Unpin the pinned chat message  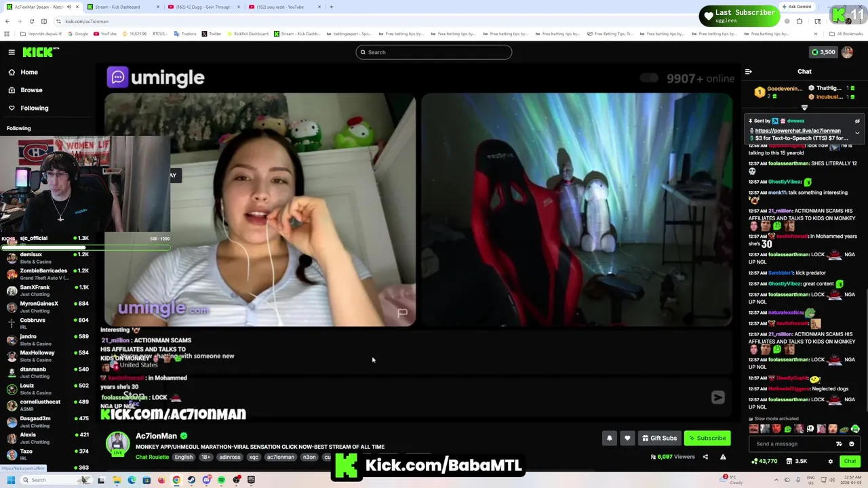[x=857, y=121]
